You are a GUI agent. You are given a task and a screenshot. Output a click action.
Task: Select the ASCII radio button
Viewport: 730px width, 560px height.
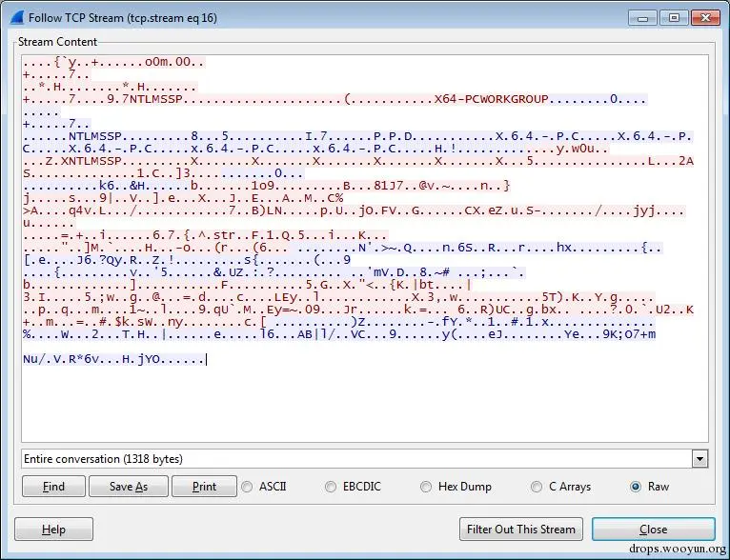264,487
